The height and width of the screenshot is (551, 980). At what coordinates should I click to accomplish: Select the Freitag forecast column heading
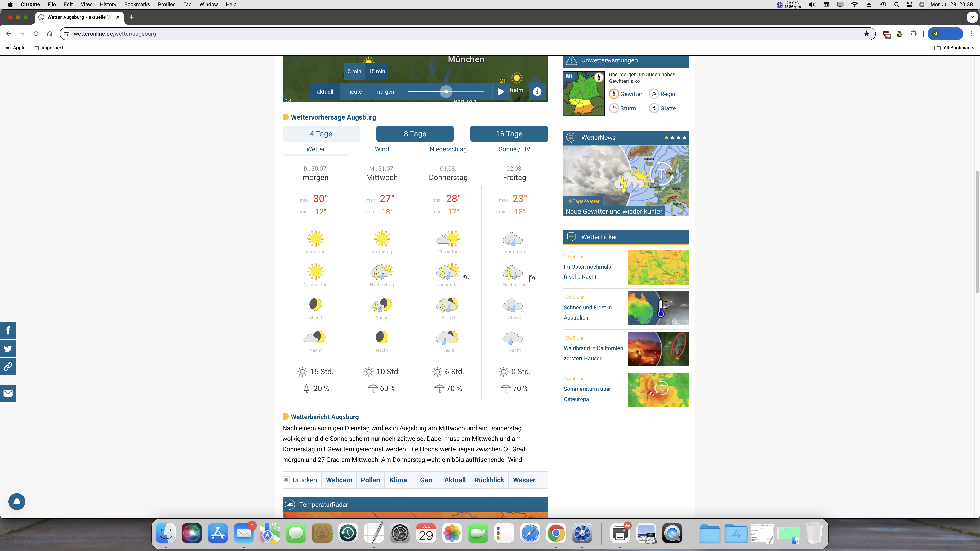514,178
